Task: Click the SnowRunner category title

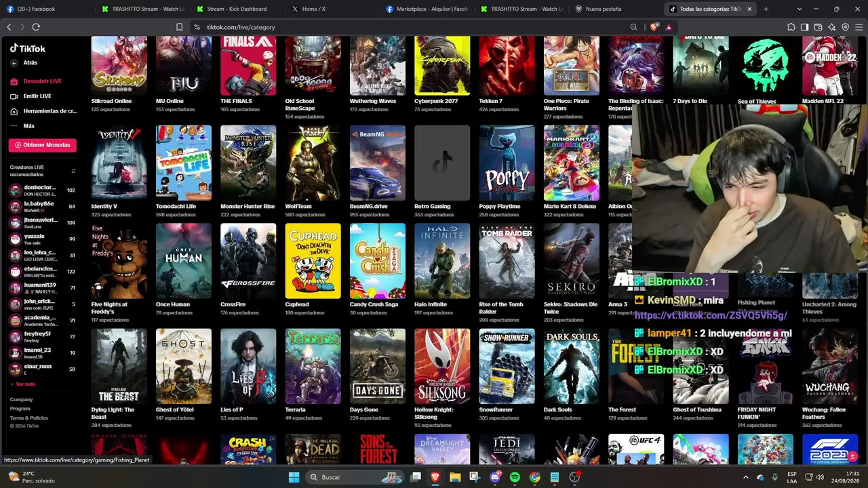Action: point(496,409)
